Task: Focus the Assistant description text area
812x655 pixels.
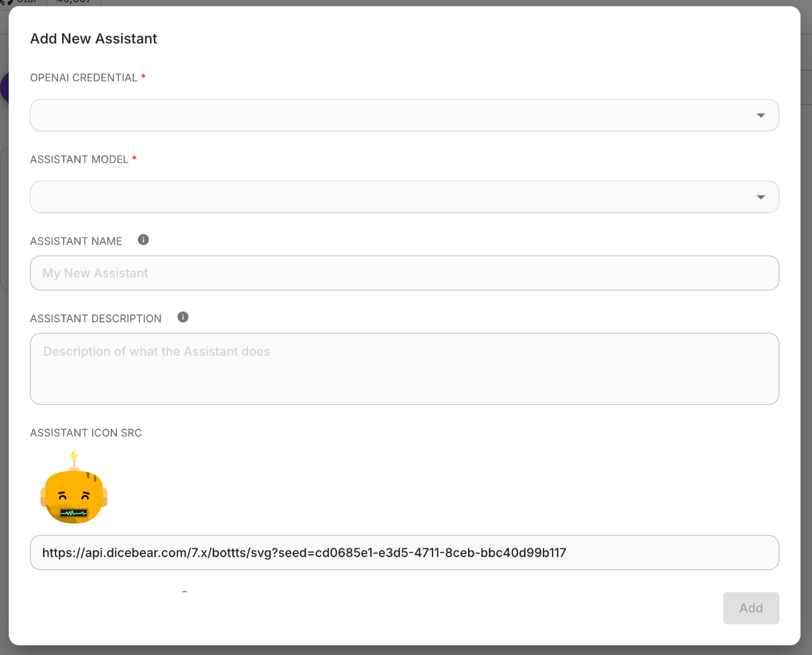Action: point(404,369)
